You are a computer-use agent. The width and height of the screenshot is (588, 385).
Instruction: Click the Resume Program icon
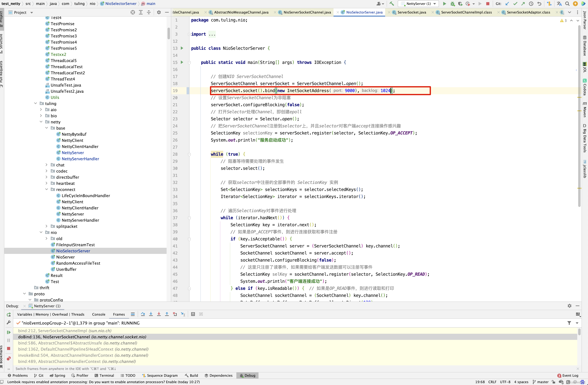9,332
